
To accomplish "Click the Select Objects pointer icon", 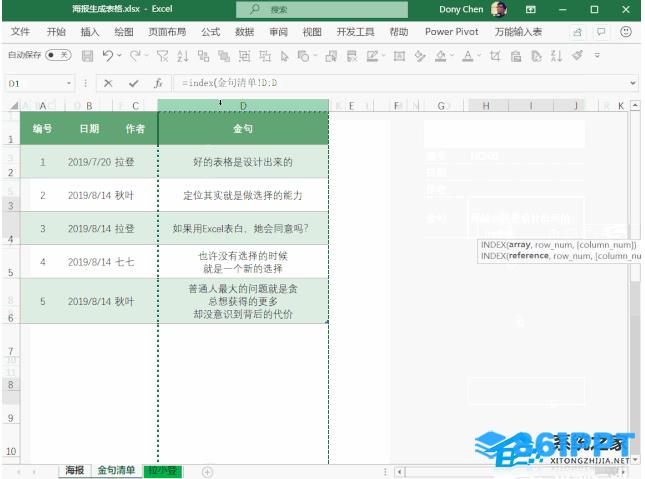I will pyautogui.click(x=284, y=56).
